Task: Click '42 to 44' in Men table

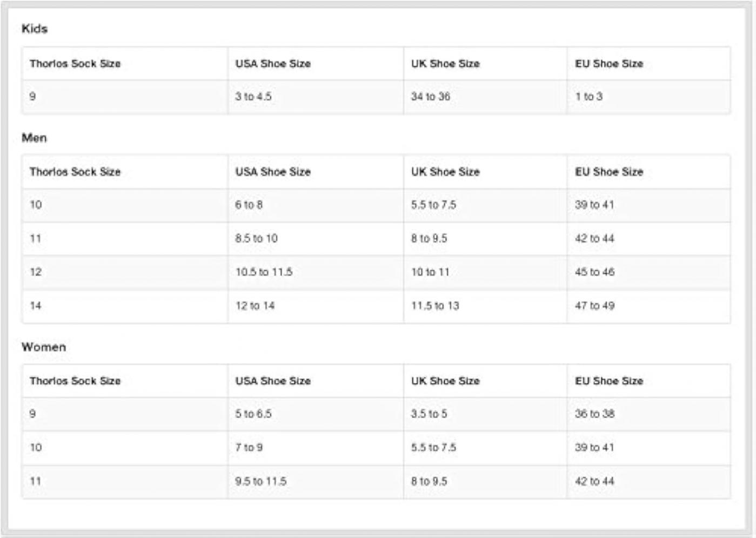Action: pyautogui.click(x=594, y=238)
